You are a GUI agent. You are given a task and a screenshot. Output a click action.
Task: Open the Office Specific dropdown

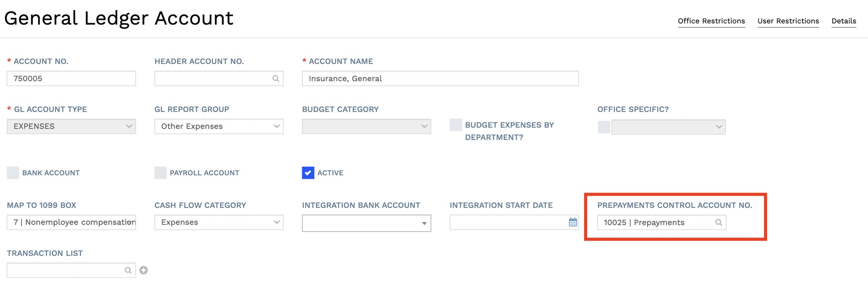coord(669,127)
